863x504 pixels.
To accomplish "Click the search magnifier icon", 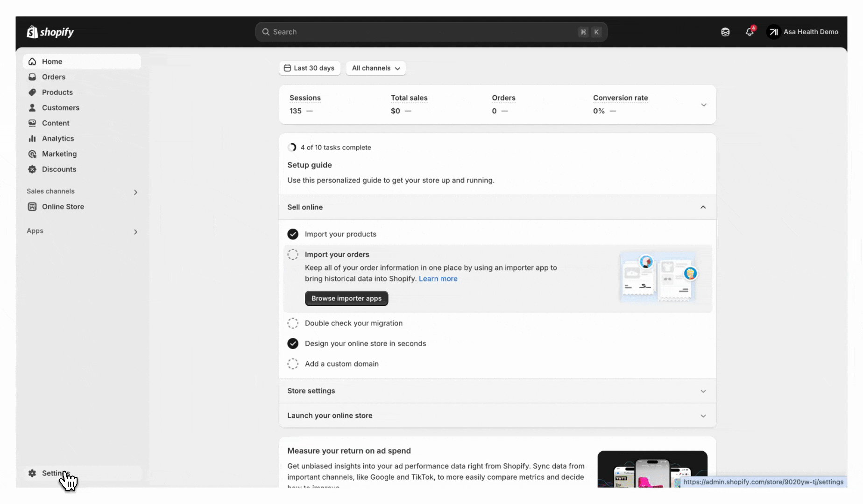I will point(266,32).
